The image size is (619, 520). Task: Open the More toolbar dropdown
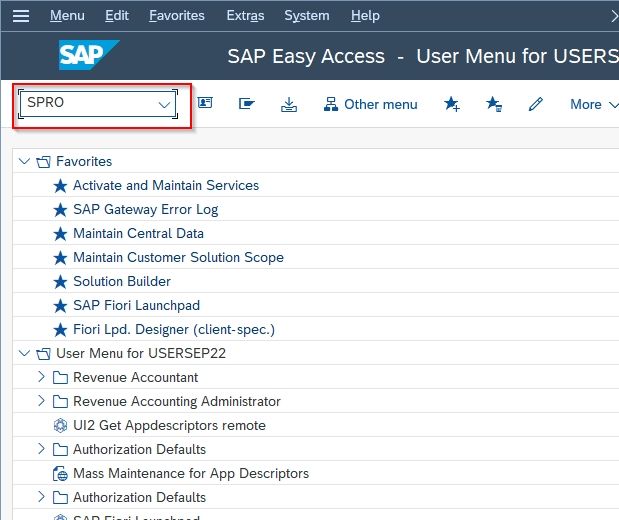(594, 104)
